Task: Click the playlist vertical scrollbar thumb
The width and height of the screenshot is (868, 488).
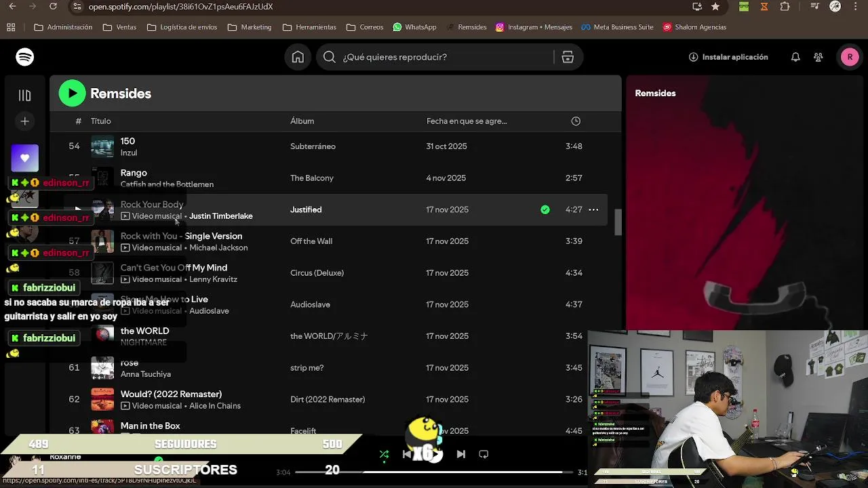Action: click(618, 222)
